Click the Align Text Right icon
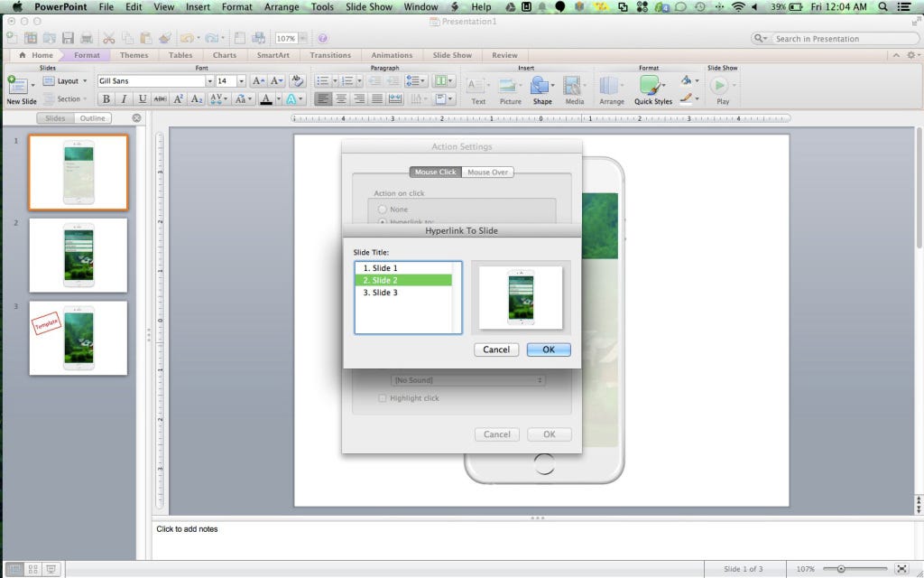Viewport: 924px width, 578px height. click(359, 99)
